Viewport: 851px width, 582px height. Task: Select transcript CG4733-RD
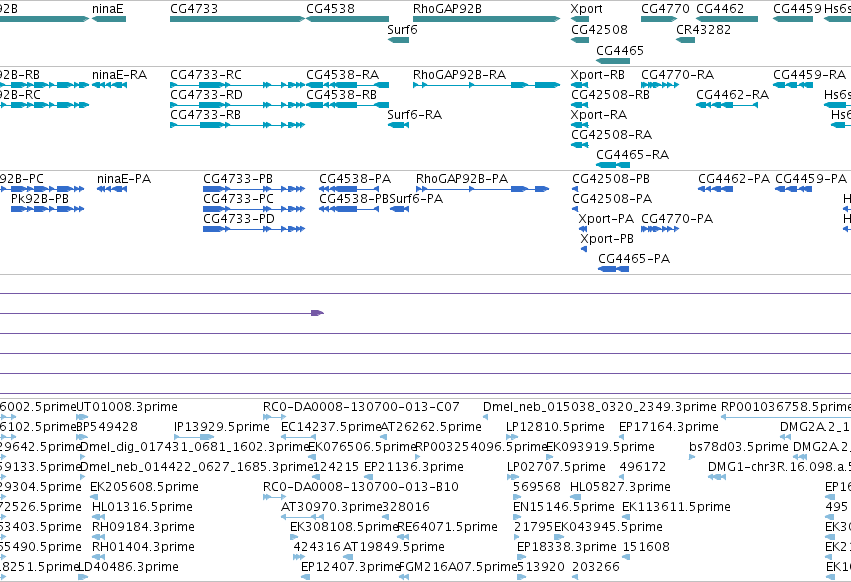237,105
